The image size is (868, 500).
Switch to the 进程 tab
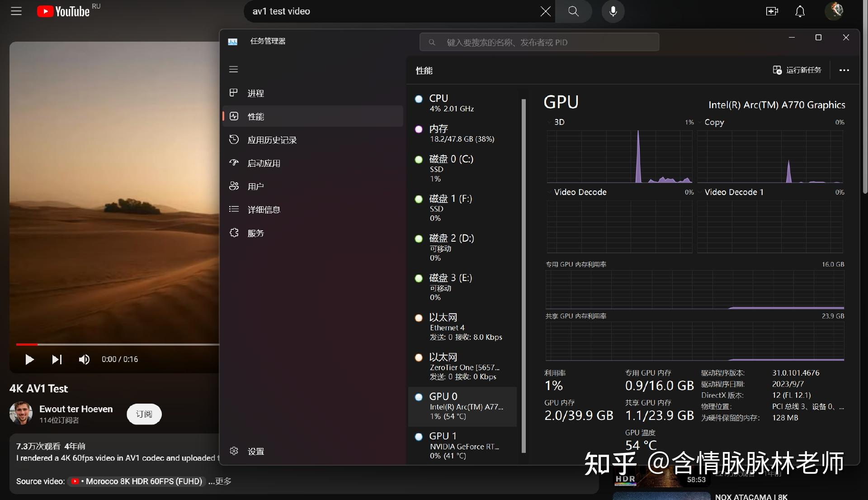tap(255, 93)
